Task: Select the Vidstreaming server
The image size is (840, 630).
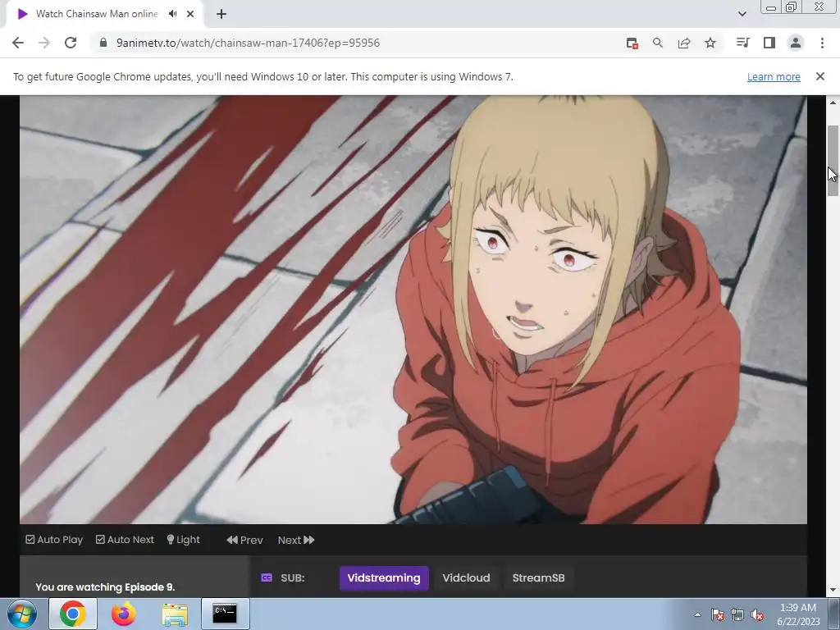Action: [384, 578]
